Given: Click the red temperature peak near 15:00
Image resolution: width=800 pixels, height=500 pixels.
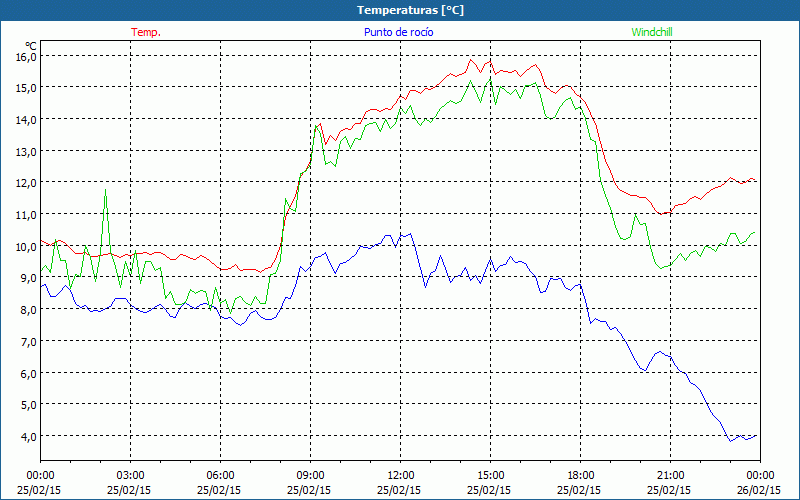Looking at the screenshot, I should 490,61.
